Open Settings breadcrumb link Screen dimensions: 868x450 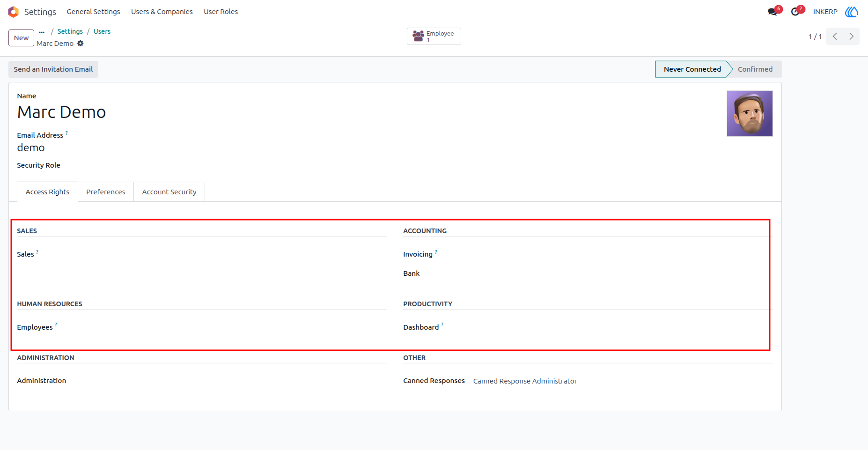pyautogui.click(x=70, y=31)
